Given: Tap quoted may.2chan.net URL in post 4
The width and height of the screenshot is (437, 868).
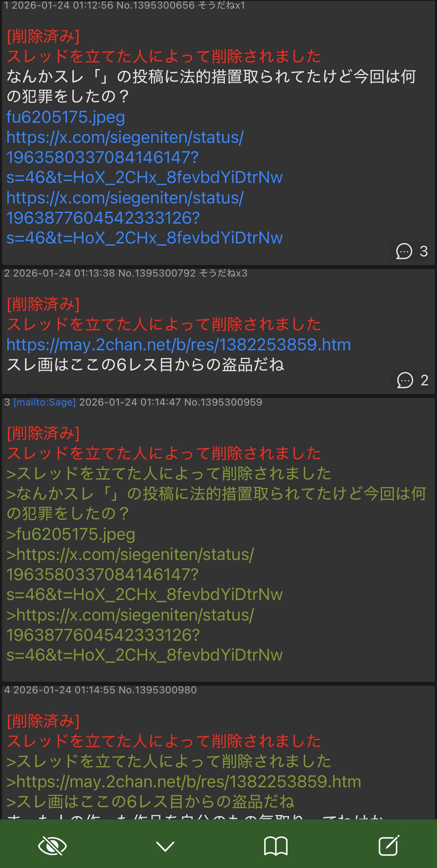Looking at the screenshot, I should 184,781.
